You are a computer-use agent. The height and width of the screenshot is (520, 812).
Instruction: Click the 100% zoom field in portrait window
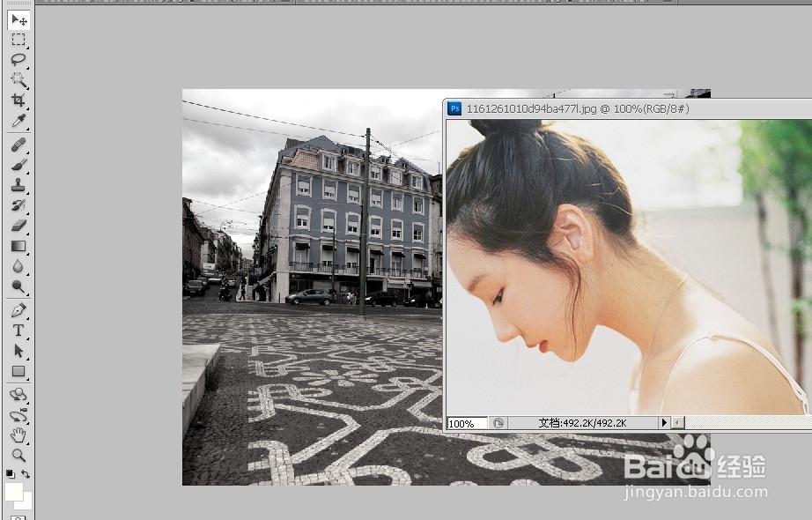click(x=467, y=423)
